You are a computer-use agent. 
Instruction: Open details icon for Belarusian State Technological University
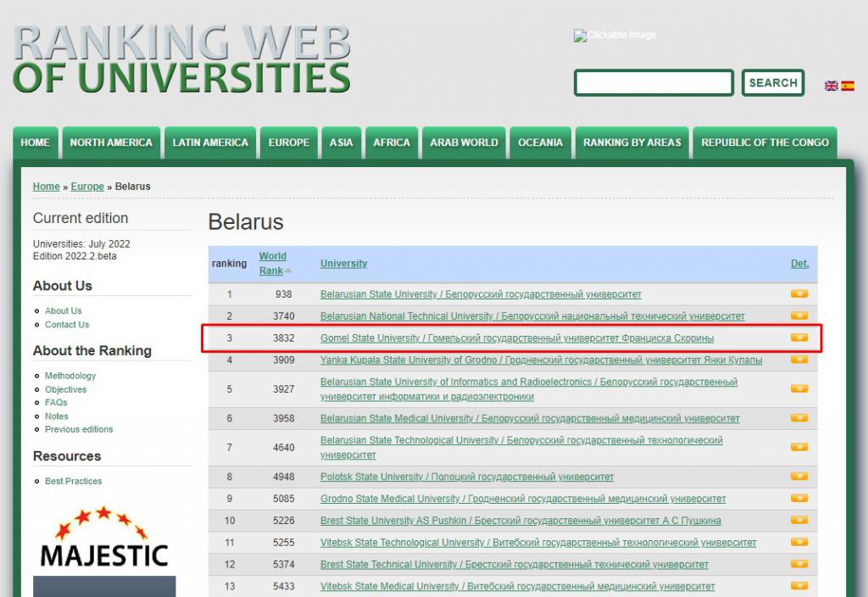(x=798, y=447)
